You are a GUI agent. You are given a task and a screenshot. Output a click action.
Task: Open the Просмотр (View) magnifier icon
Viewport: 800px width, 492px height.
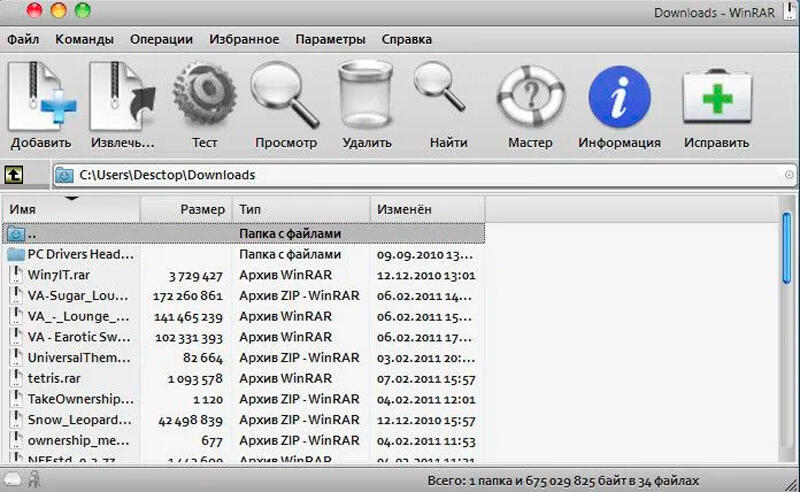coord(285,98)
